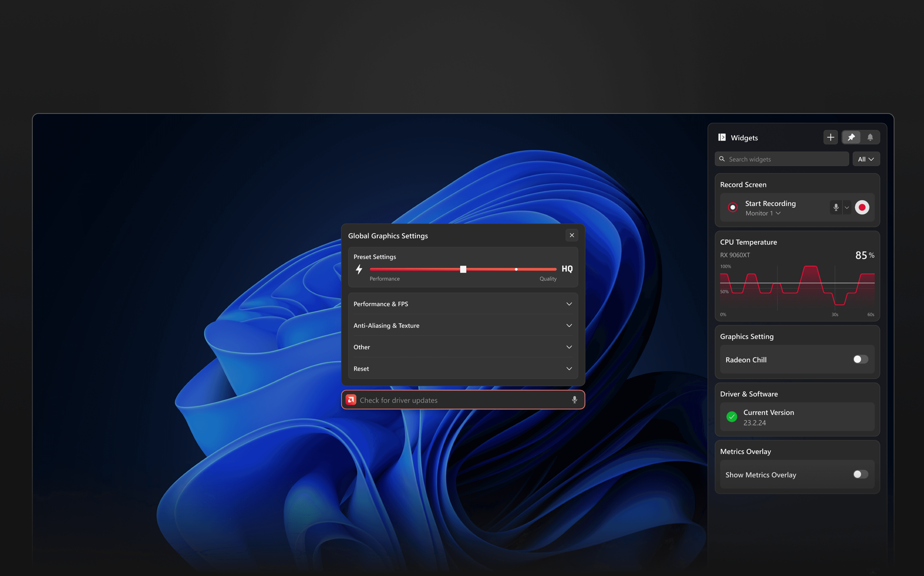Open microphone options dropdown arrow
924x576 pixels.
(x=847, y=208)
